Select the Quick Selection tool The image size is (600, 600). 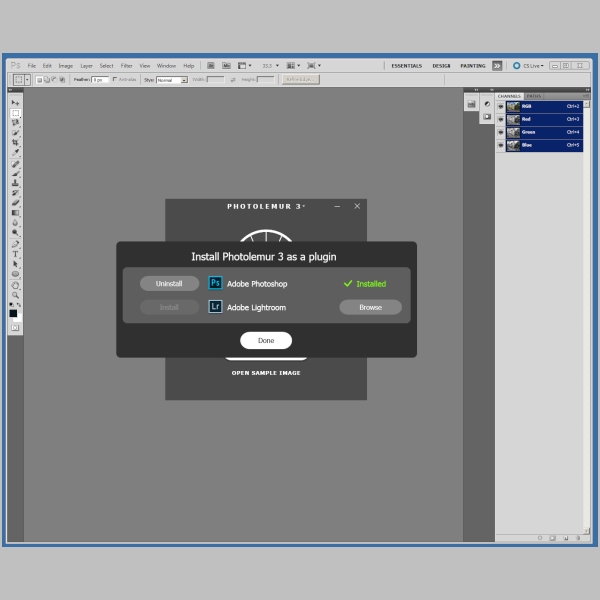click(15, 133)
